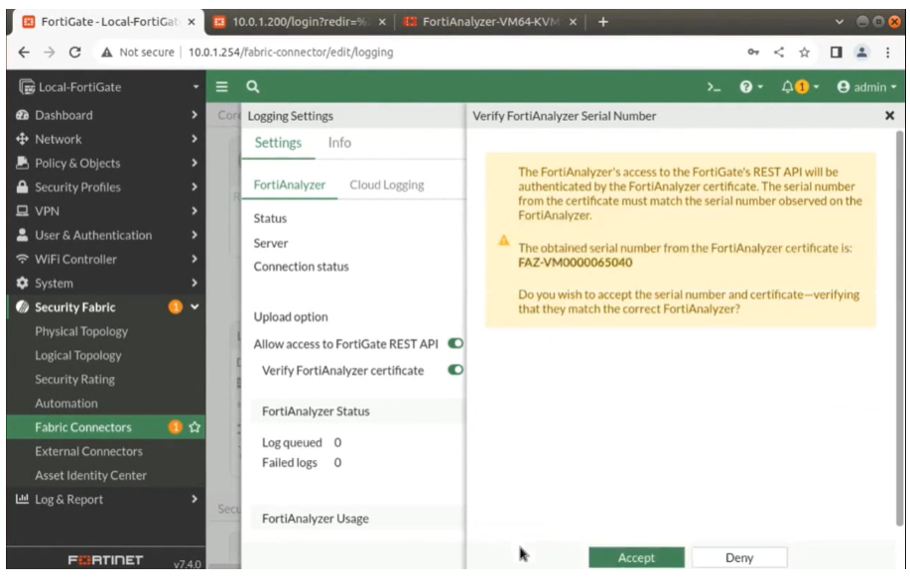Screen dimensions: 910x588
Task: Open Physical Topology page
Action: click(81, 331)
